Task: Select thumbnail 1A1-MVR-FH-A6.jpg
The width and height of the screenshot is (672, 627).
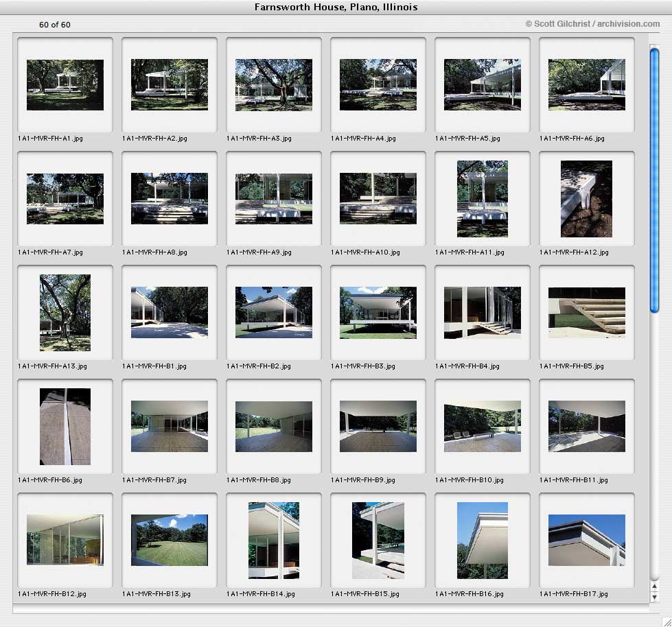Action: (x=587, y=85)
